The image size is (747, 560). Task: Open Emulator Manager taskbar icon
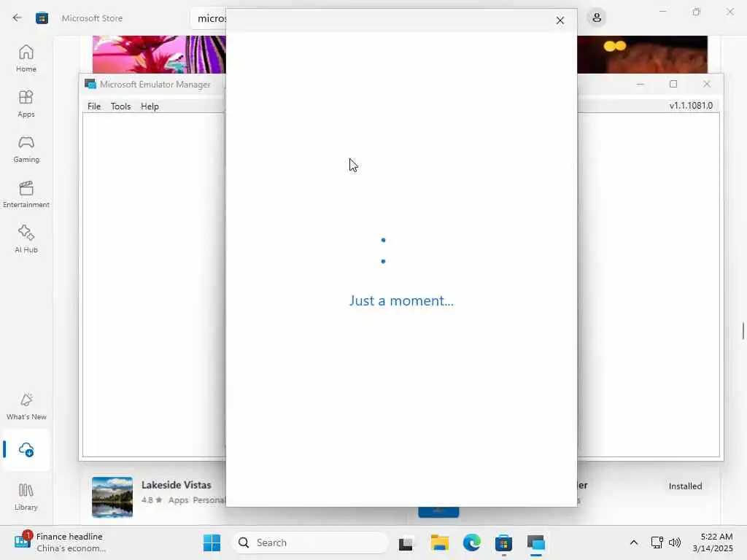point(536,542)
